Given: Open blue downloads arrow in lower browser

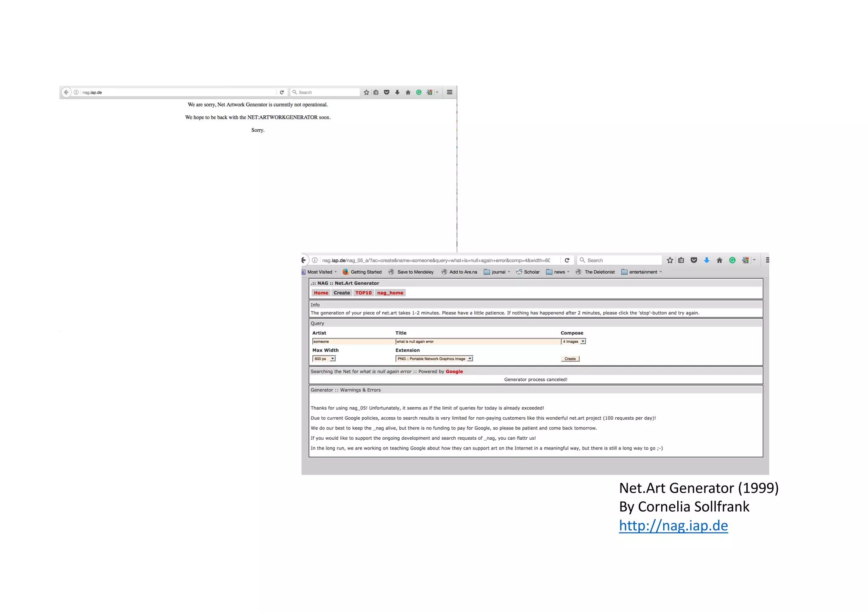Looking at the screenshot, I should pos(707,260).
